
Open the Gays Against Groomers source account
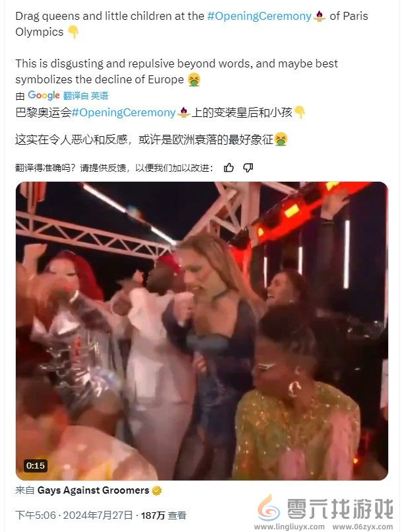coord(93,490)
